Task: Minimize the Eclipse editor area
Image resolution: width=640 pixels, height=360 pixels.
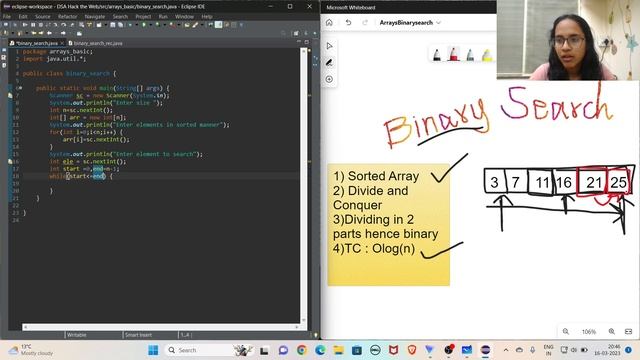Action: [x=299, y=42]
